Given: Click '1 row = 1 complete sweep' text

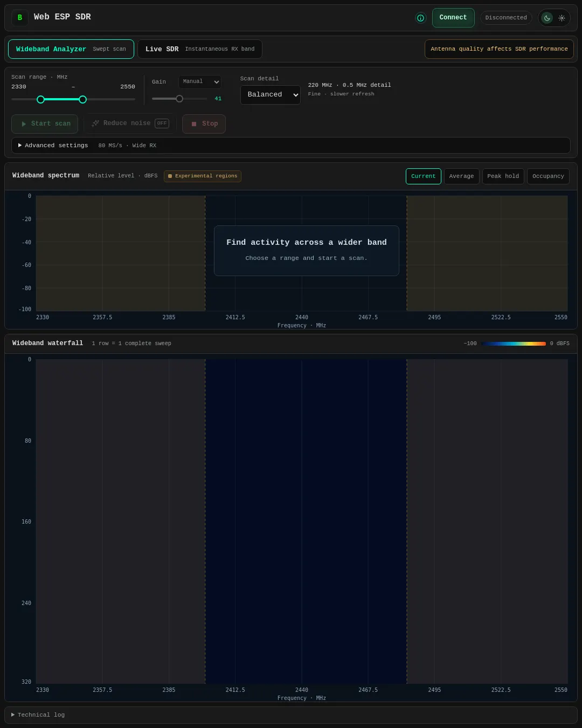Looking at the screenshot, I should point(131,344).
